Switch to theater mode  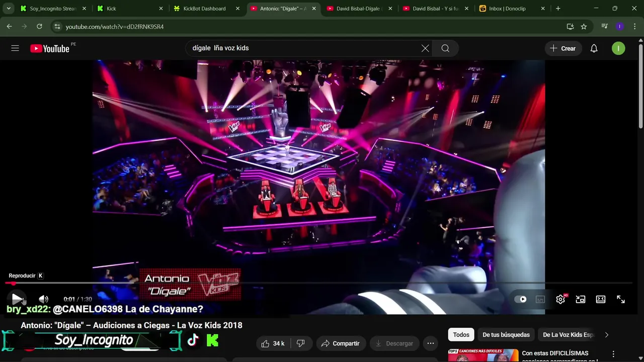[601, 299]
